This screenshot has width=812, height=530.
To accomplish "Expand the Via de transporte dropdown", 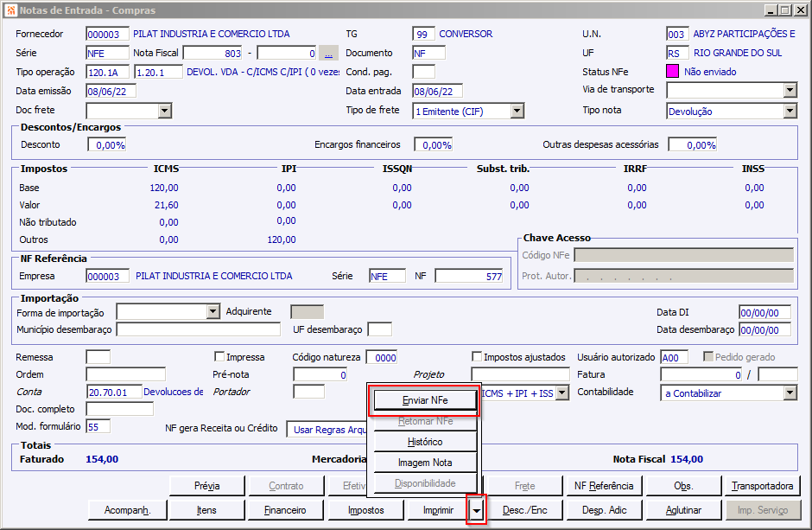I will coord(790,91).
